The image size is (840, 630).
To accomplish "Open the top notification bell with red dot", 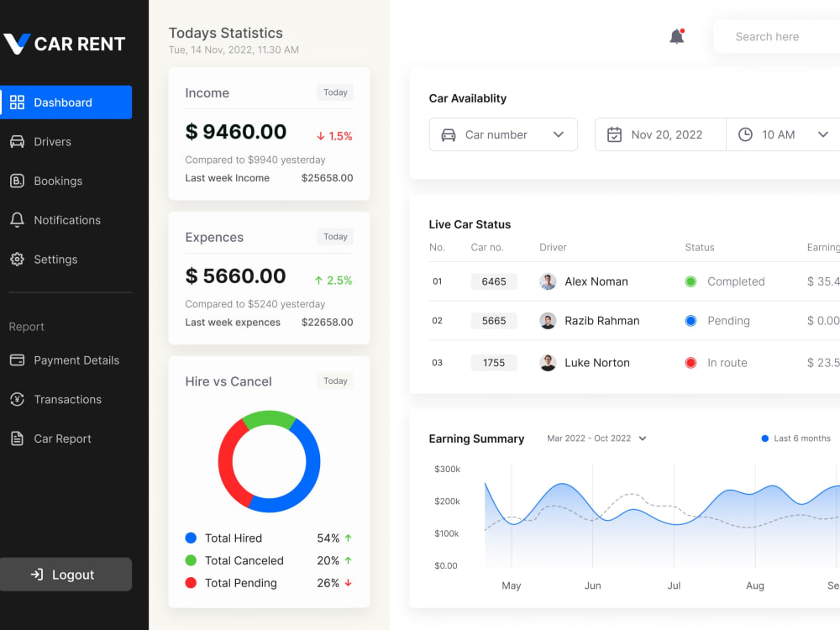I will click(x=677, y=36).
